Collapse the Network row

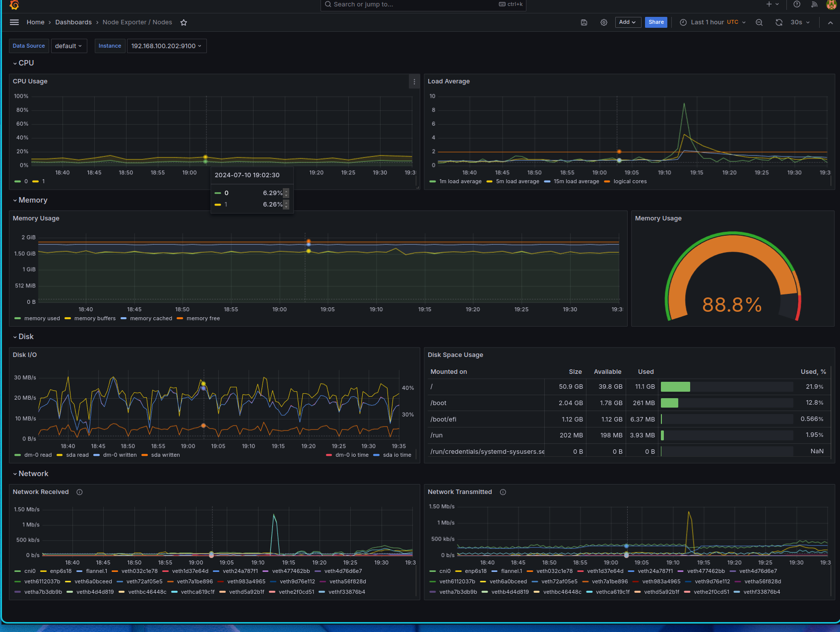click(x=31, y=474)
